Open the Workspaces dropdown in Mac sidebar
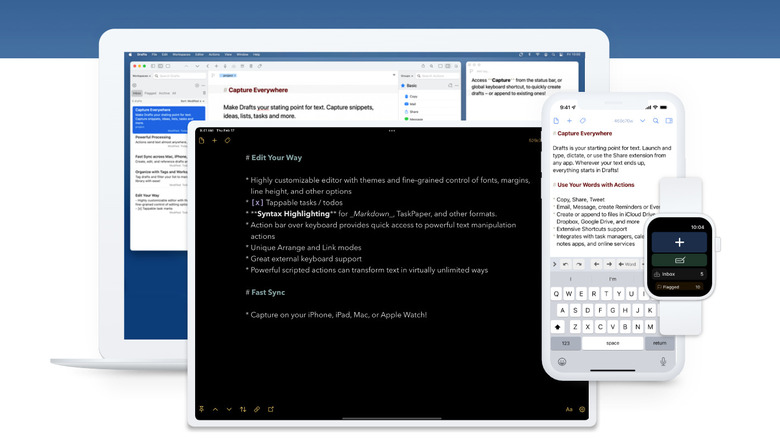This screenshot has width=780, height=438. [x=143, y=76]
